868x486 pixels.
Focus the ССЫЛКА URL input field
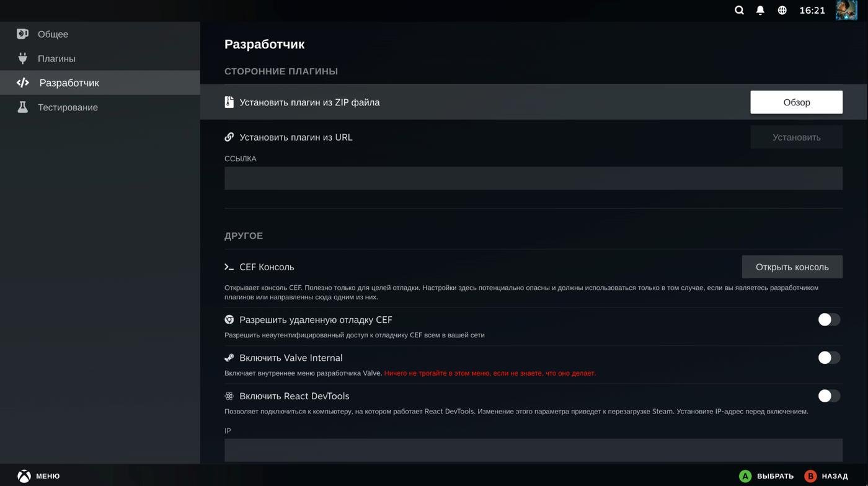(533, 179)
